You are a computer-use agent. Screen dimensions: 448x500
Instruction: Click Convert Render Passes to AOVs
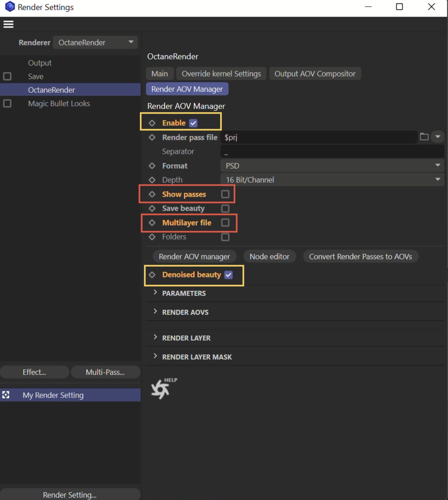360,256
